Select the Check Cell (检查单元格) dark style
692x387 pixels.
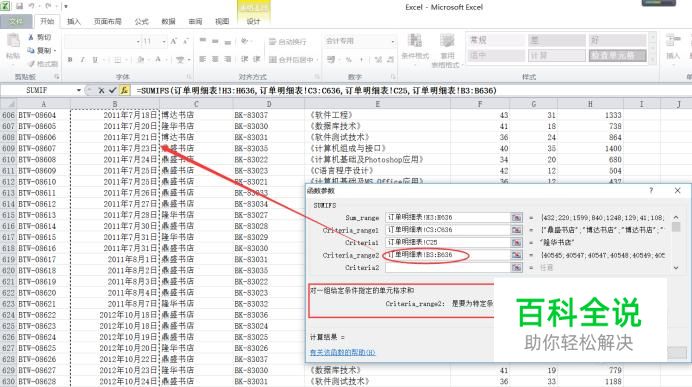618,56
